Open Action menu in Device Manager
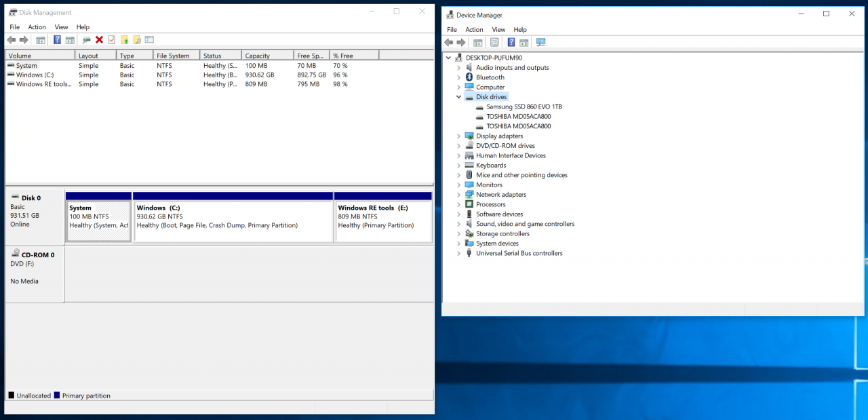 coord(474,30)
